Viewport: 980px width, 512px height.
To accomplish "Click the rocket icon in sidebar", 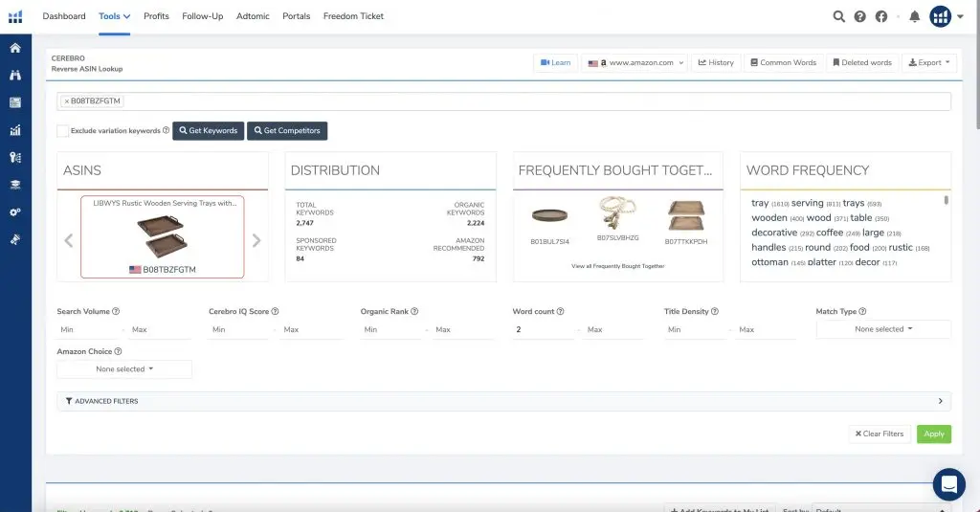I will (15, 239).
